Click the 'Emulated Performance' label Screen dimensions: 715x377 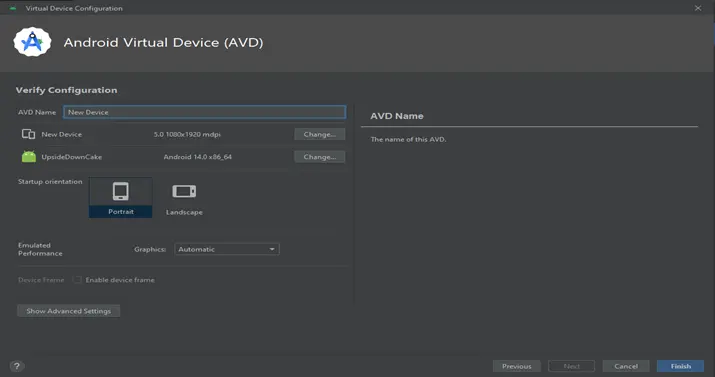click(40, 249)
